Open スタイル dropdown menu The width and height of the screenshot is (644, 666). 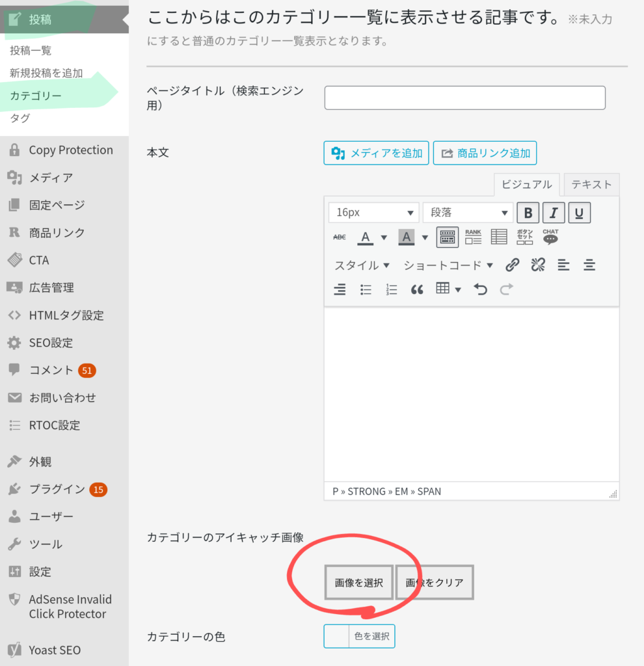(x=362, y=265)
